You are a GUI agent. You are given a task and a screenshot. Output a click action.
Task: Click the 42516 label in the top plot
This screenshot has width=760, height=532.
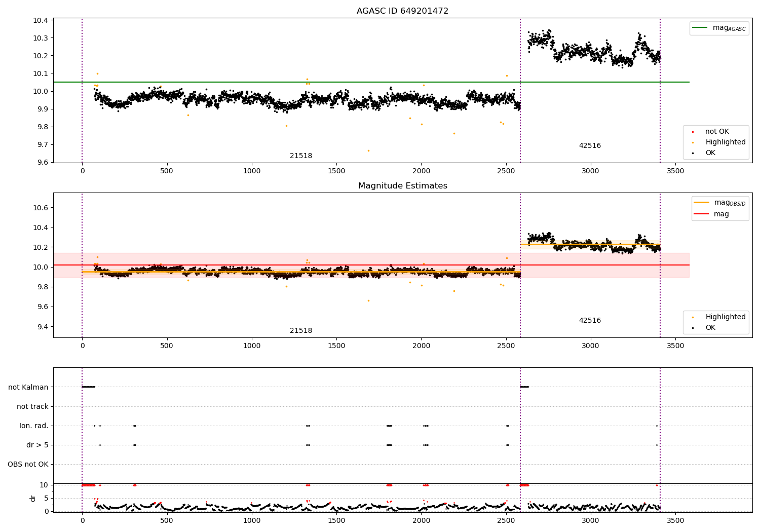click(x=590, y=146)
